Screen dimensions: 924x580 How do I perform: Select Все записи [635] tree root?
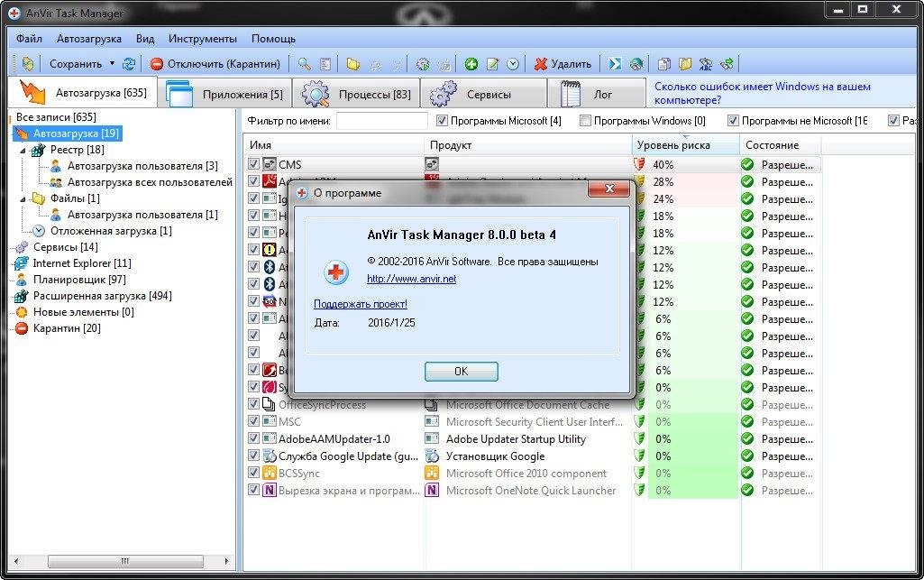56,117
